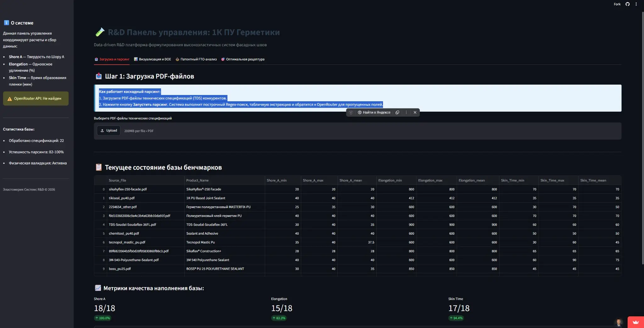Image resolution: width=644 pixels, height=328 pixels.
Task: Open the GitHub repository icon
Action: [627, 4]
